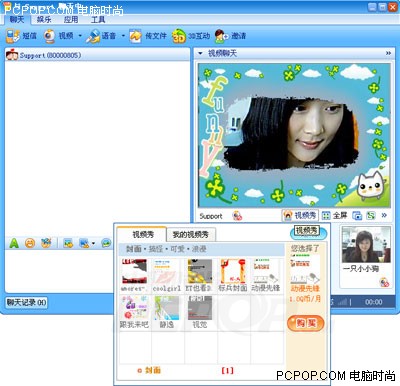
Task: Click the chat scene bubble icon
Action: [x=107, y=243]
